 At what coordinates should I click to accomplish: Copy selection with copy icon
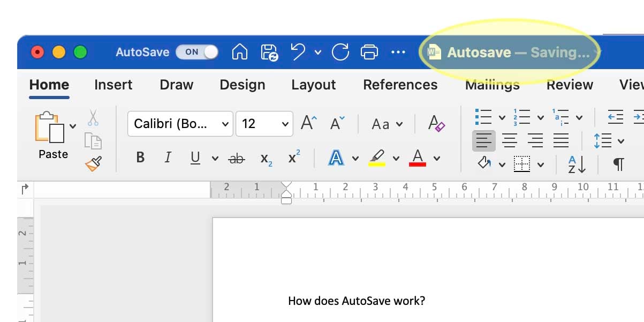[93, 141]
